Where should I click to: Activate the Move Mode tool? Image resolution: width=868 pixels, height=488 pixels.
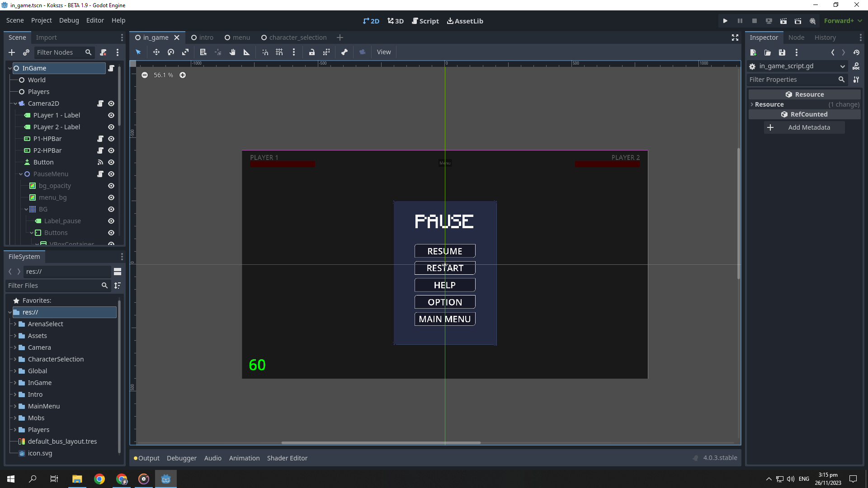tap(156, 52)
